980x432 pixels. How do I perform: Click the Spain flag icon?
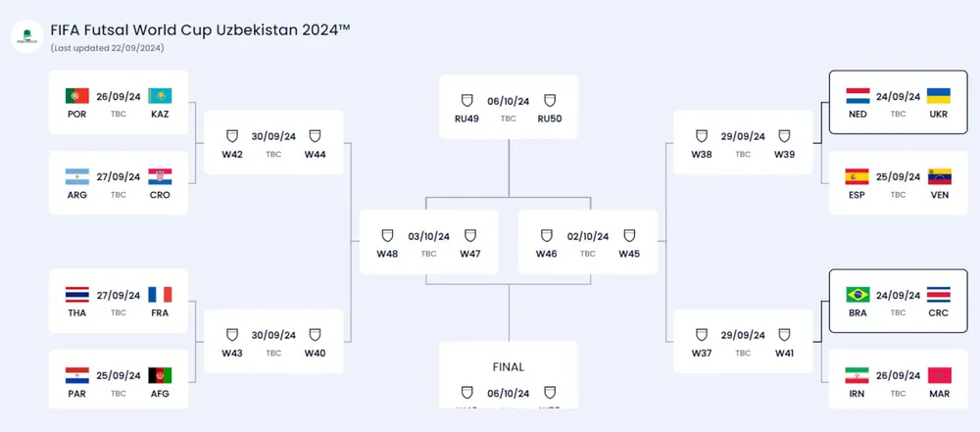(857, 177)
